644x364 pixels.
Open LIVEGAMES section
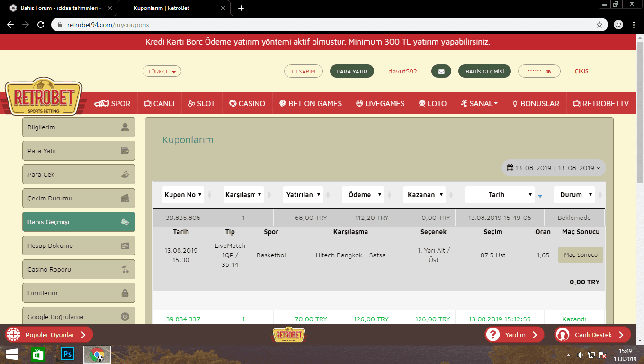(380, 103)
